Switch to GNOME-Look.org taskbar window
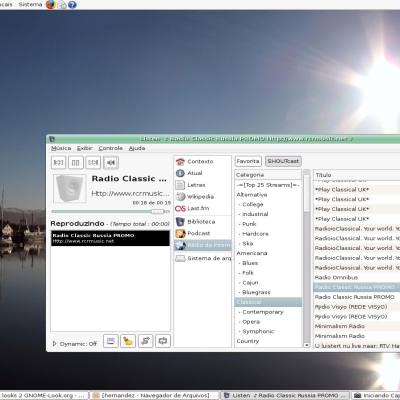 tap(44, 395)
